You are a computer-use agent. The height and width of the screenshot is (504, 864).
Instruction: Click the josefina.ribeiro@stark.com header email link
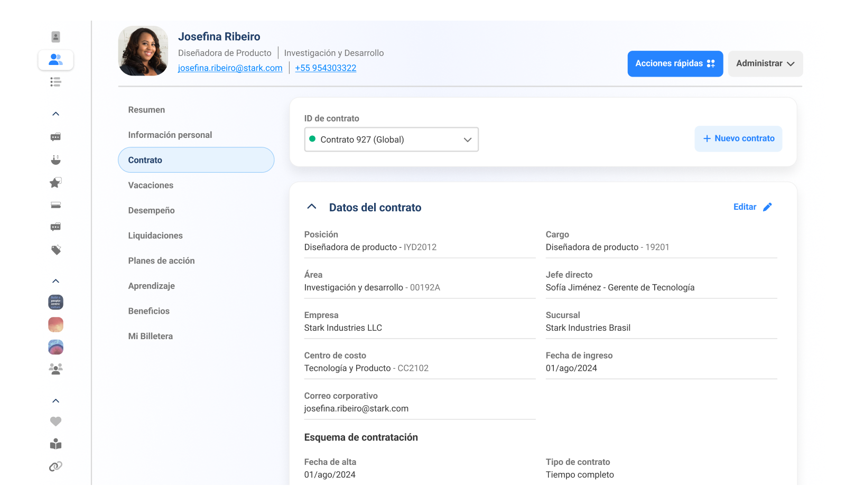pyautogui.click(x=230, y=68)
